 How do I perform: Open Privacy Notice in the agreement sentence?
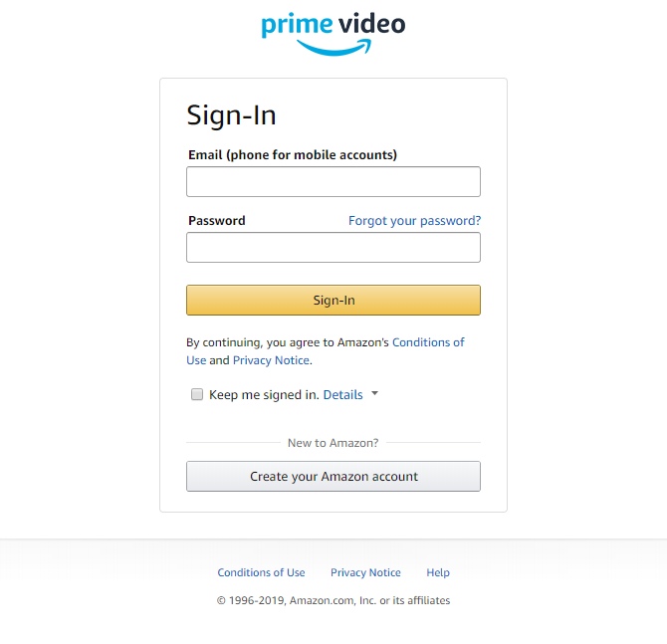click(271, 360)
